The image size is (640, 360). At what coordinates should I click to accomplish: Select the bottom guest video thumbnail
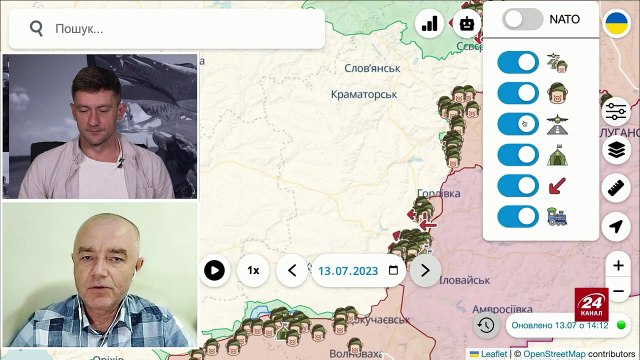pyautogui.click(x=100, y=275)
